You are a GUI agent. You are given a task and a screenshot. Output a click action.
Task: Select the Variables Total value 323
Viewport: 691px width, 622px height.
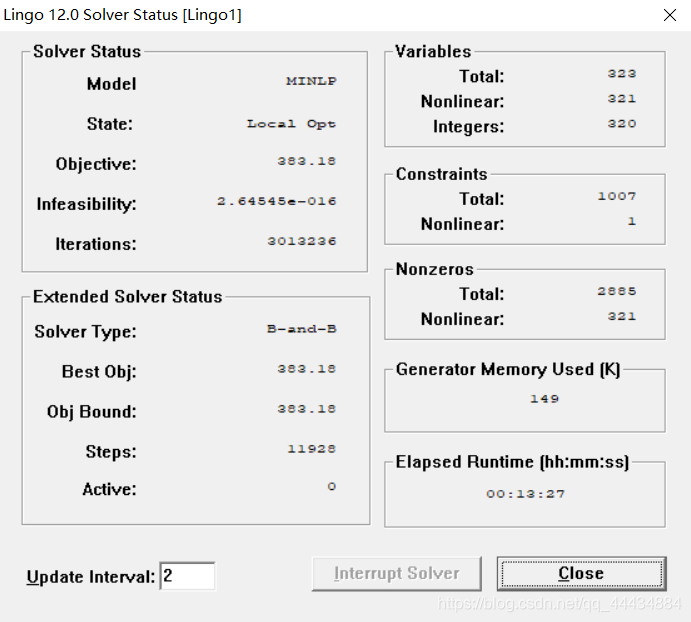coord(622,73)
